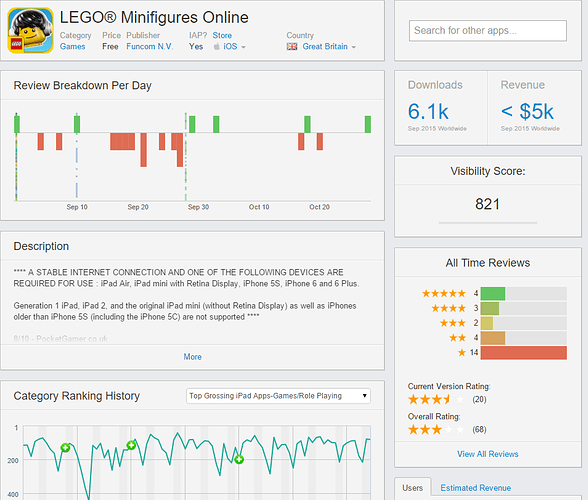
Task: Click the (68) overall rating count
Action: point(479,429)
